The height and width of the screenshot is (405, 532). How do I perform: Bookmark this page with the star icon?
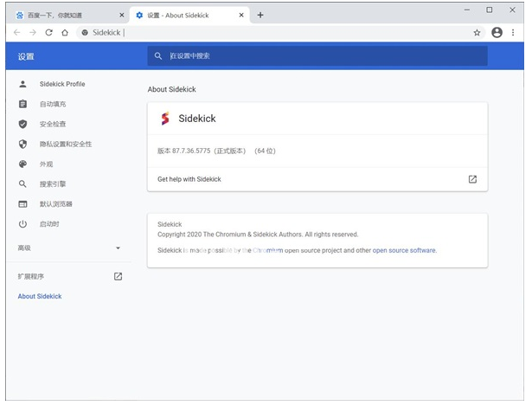pos(477,33)
